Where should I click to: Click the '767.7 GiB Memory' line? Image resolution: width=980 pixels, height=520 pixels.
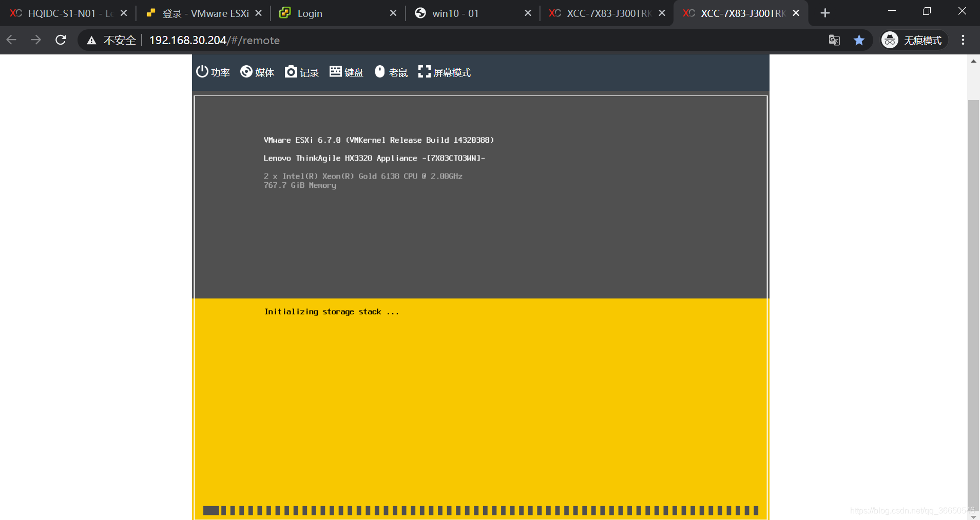pyautogui.click(x=300, y=185)
